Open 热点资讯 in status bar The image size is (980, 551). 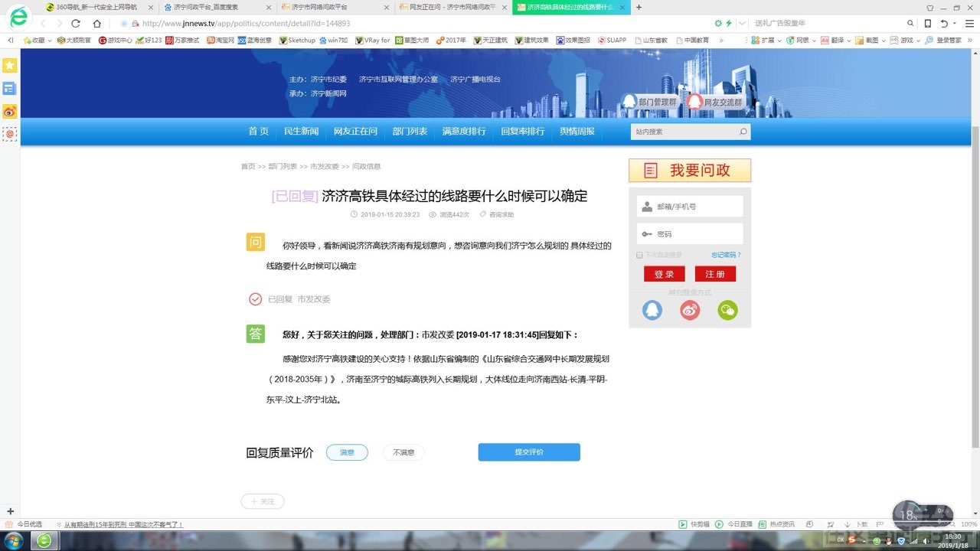point(776,524)
